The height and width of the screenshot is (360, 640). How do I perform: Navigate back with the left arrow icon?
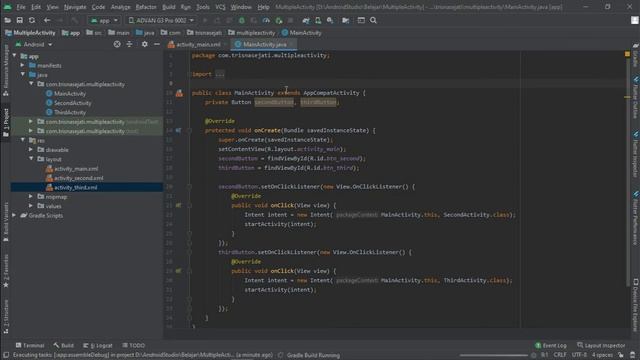[47, 20]
